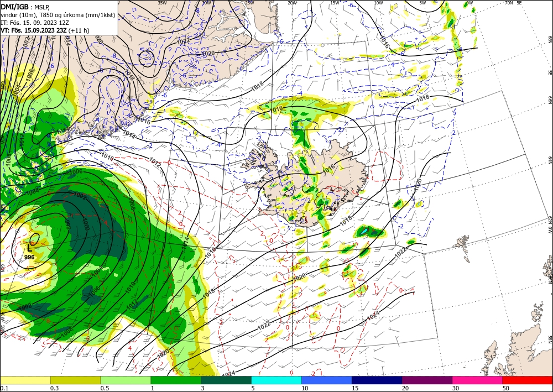This screenshot has height=392, width=553.
Task: Select the olive yellow 0.3–0.5 legend swatch
Action: 75,380
